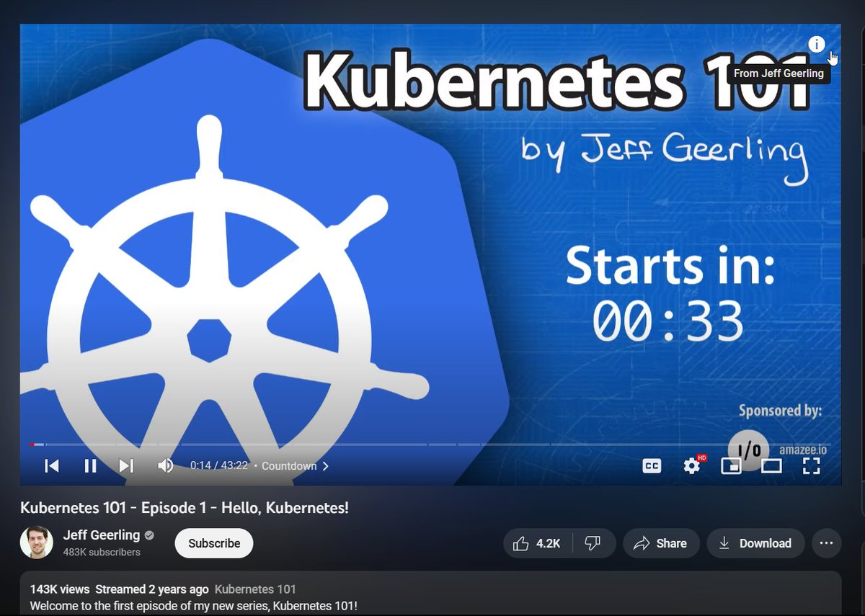Image resolution: width=865 pixels, height=616 pixels.
Task: Open the video settings gear
Action: (x=692, y=466)
